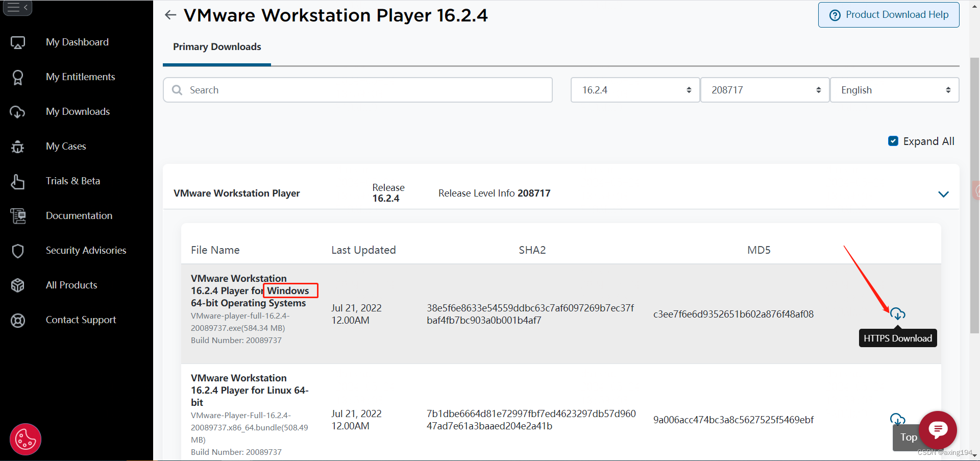Open My Entitlements menu item

pos(80,77)
